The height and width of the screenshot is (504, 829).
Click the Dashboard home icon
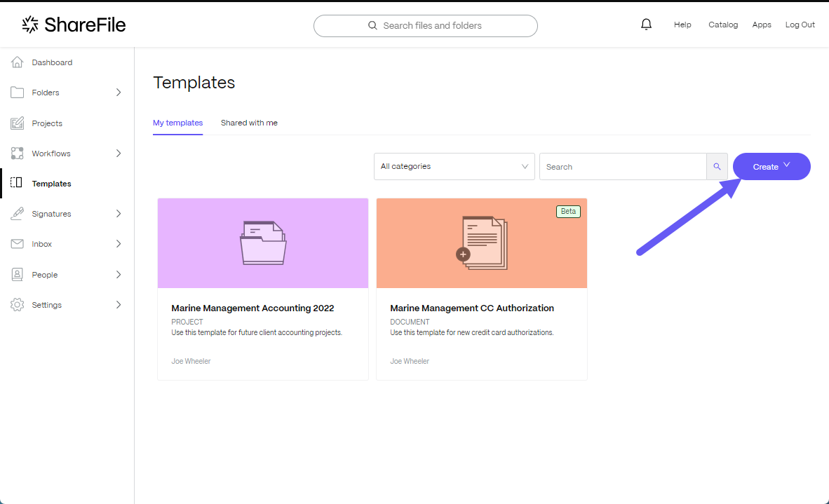point(17,62)
